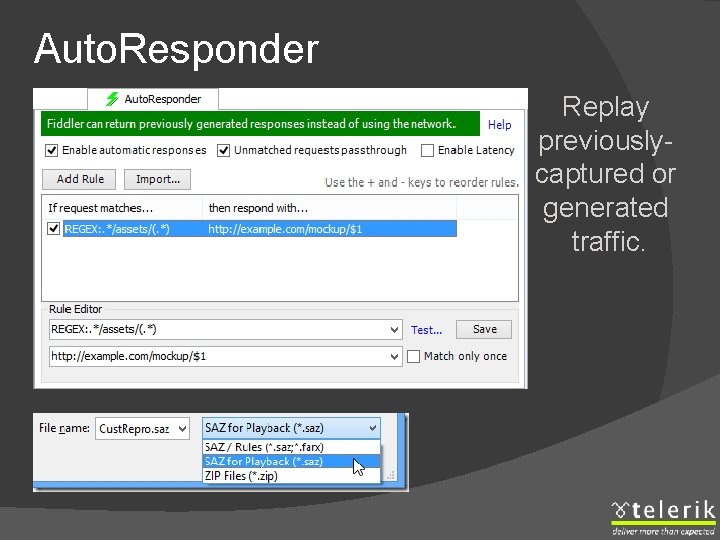
Task: Click the 'If request matches...' column header
Action: (x=122, y=208)
